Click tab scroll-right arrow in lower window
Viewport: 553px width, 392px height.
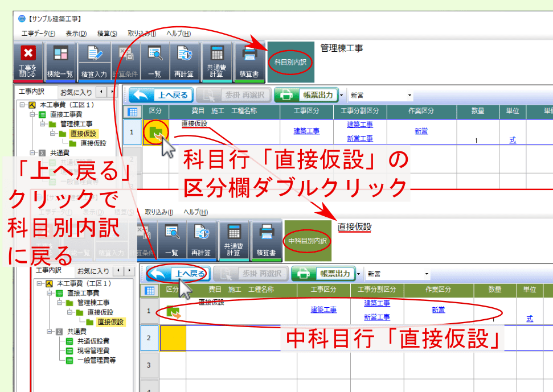click(129, 270)
